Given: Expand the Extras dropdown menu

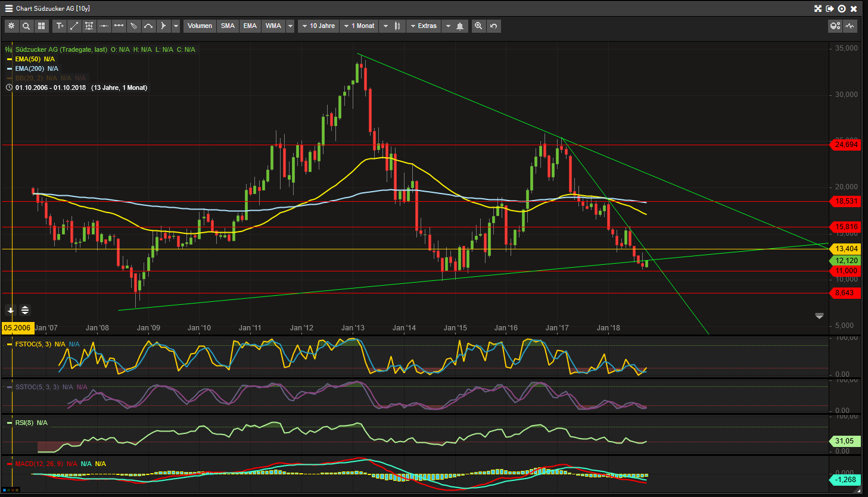Looking at the screenshot, I should click(423, 26).
